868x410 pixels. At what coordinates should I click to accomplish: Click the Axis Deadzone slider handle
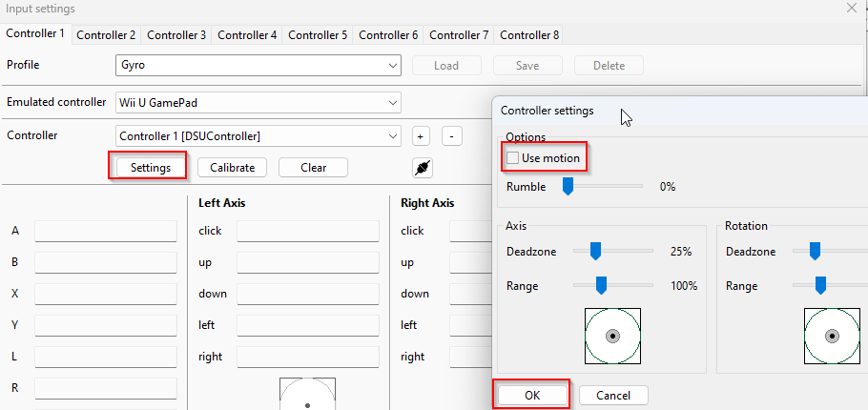point(595,251)
